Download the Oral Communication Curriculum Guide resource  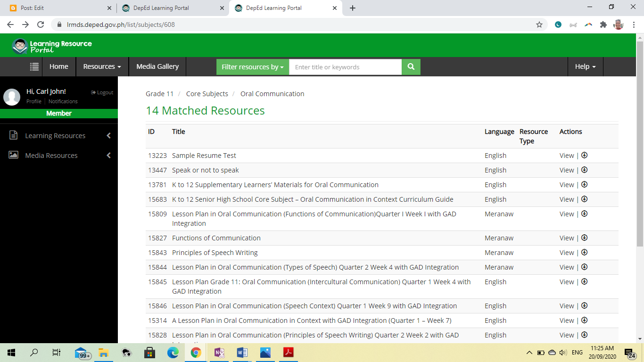coord(584,199)
